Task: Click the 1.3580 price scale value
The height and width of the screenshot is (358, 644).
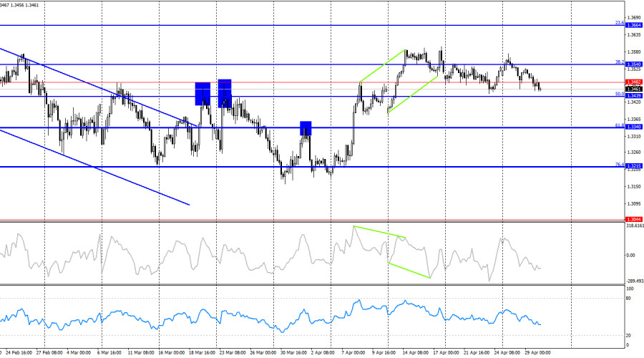Action: (x=634, y=52)
